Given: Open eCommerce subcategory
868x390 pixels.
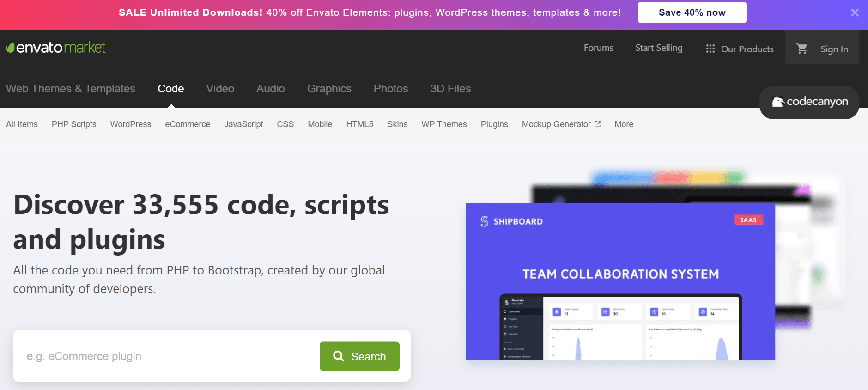Looking at the screenshot, I should [188, 124].
